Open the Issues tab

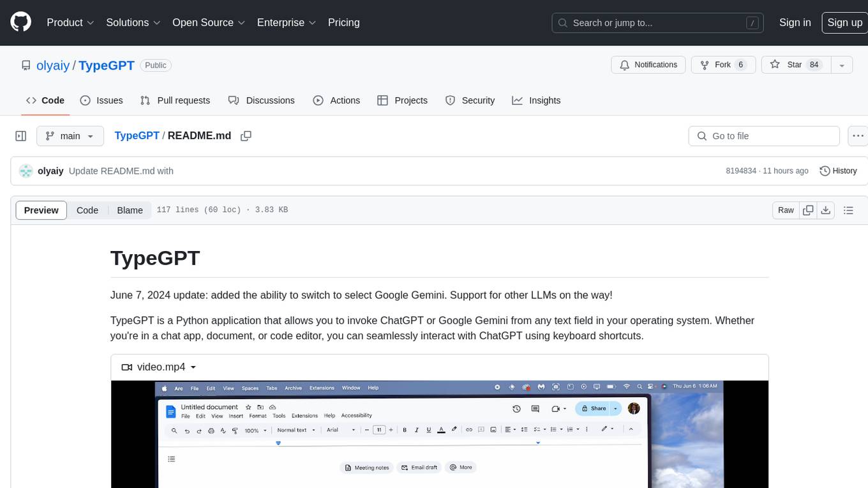tap(101, 100)
